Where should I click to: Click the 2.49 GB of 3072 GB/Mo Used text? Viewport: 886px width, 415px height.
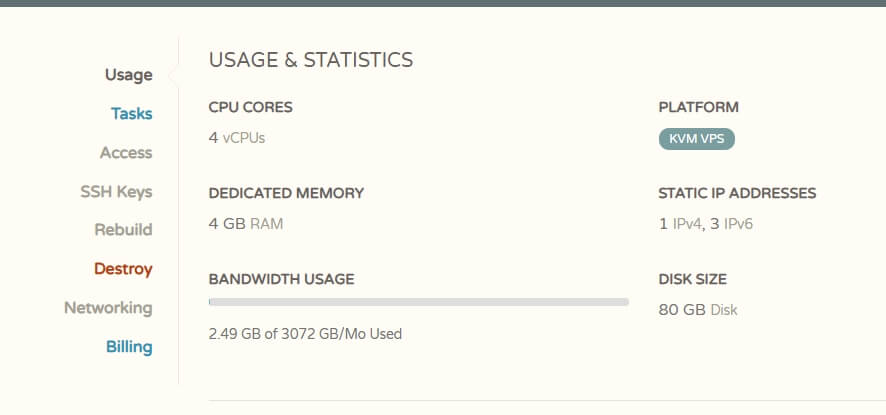(304, 334)
